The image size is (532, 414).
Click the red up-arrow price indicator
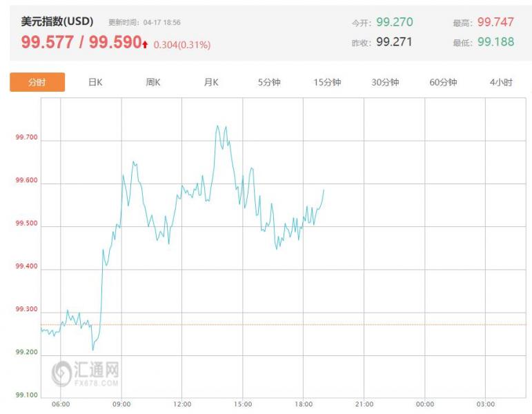(145, 44)
